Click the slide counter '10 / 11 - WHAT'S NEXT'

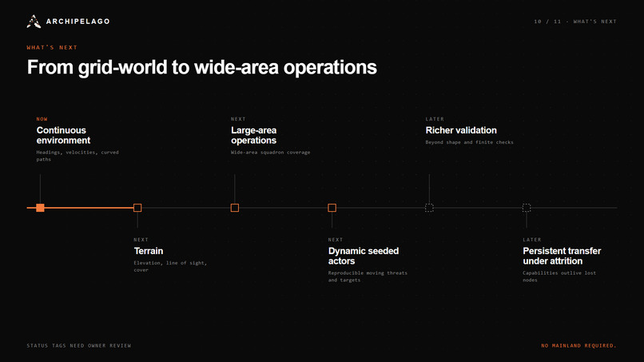(575, 22)
